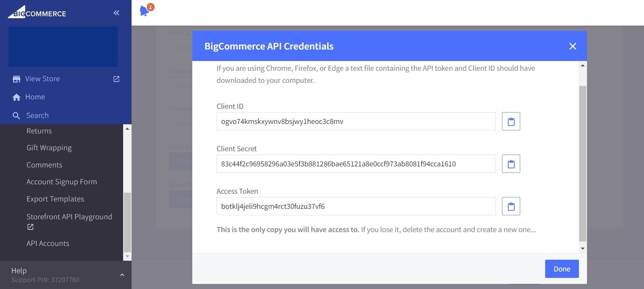Screen dimensions: 644x289
Task: Click inside the Client Secret field
Action: click(x=356, y=164)
